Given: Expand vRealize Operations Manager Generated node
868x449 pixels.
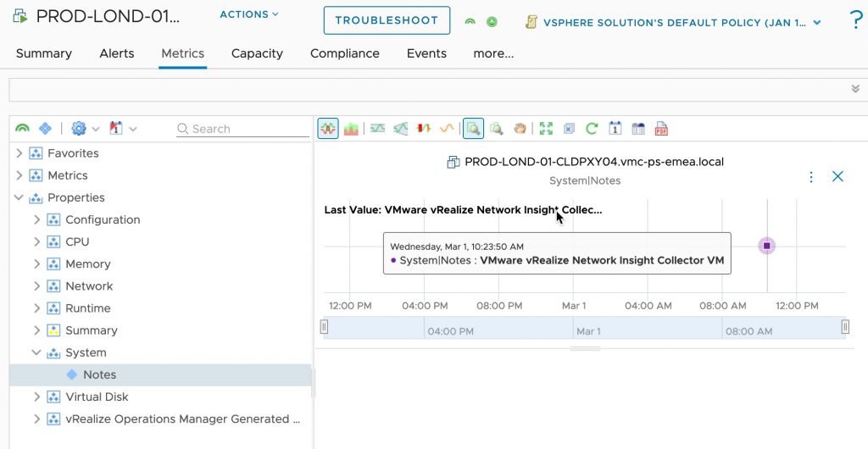Looking at the screenshot, I should 37,419.
